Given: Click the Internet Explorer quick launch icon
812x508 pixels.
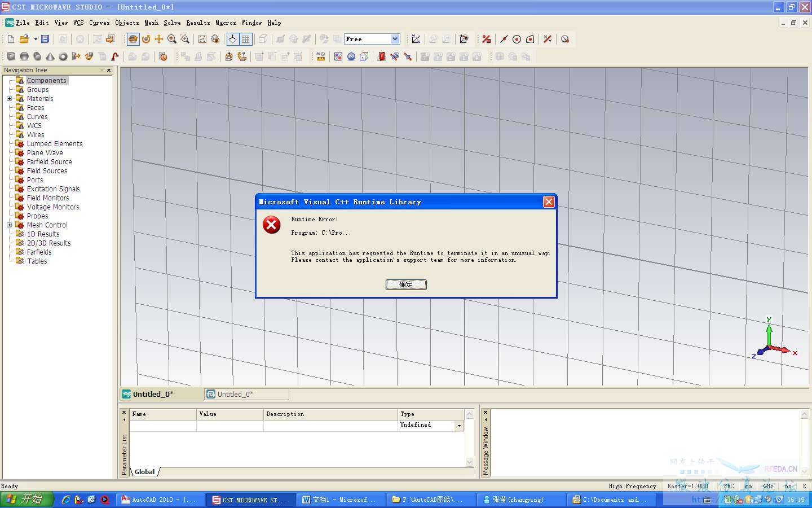Looking at the screenshot, I should point(65,500).
